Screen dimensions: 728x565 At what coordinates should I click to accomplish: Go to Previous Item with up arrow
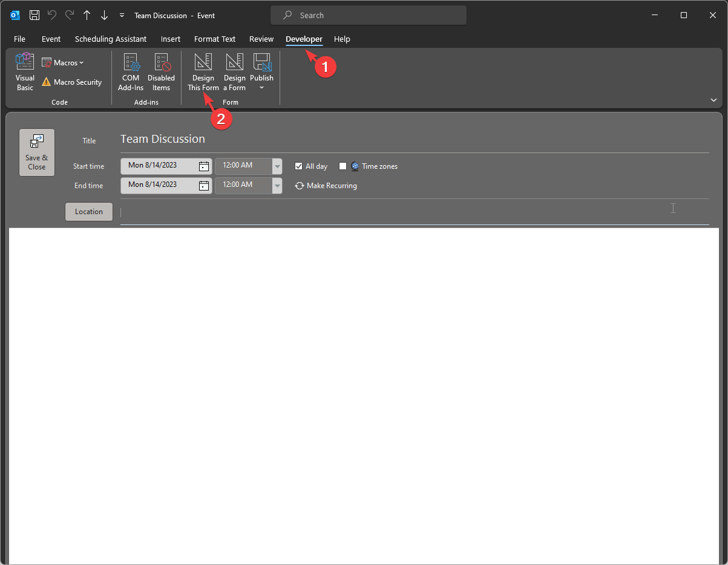[87, 15]
